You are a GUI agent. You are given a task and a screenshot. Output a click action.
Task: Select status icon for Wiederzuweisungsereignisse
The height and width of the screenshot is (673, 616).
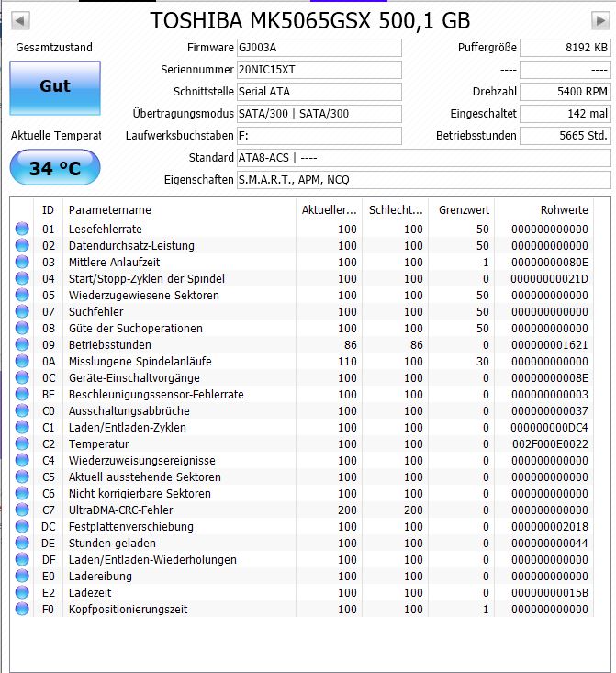[x=22, y=460]
